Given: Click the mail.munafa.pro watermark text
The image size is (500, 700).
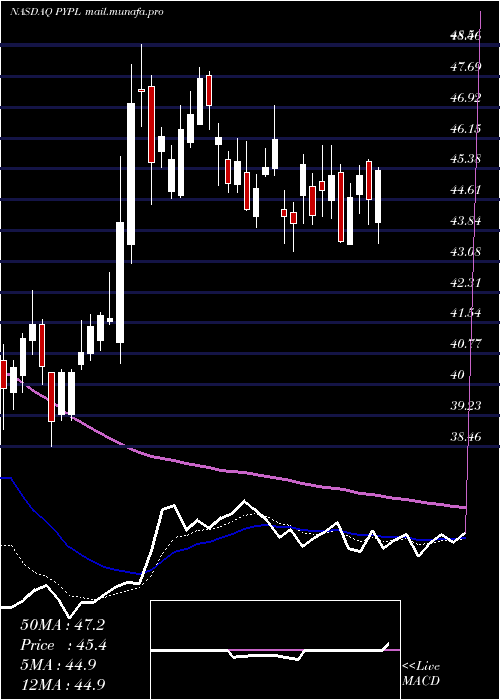Looking at the screenshot, I should (124, 12).
